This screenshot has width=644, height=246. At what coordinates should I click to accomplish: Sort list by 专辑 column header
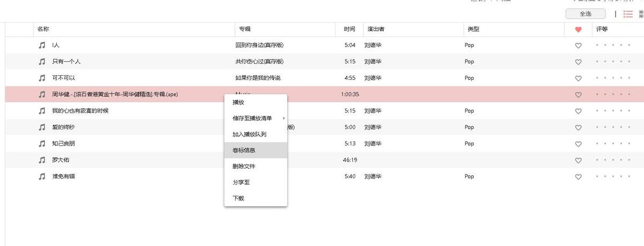(245, 30)
